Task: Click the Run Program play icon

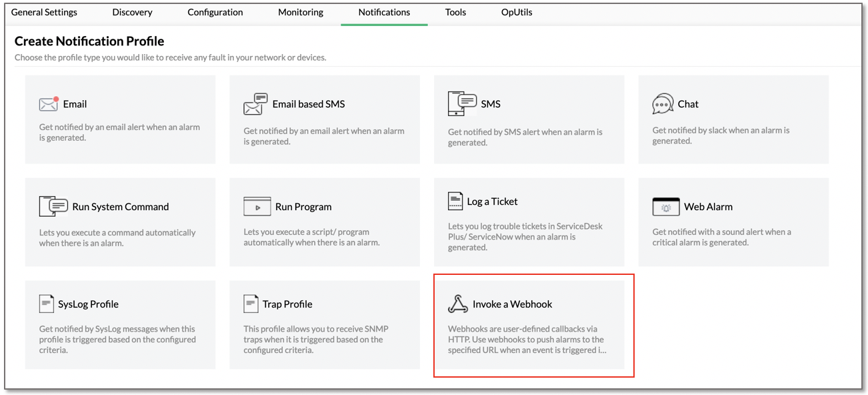Action: [x=257, y=206]
